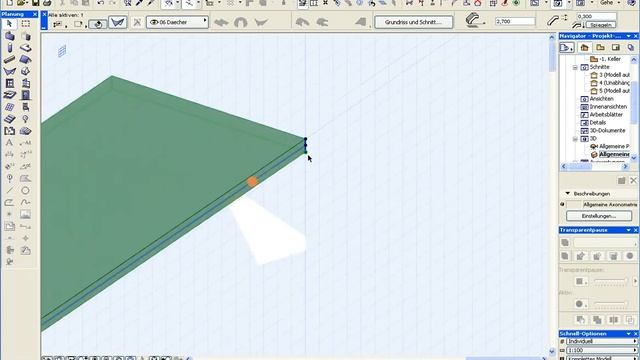
Task: Close the info box with its X button
Action: tap(44, 15)
